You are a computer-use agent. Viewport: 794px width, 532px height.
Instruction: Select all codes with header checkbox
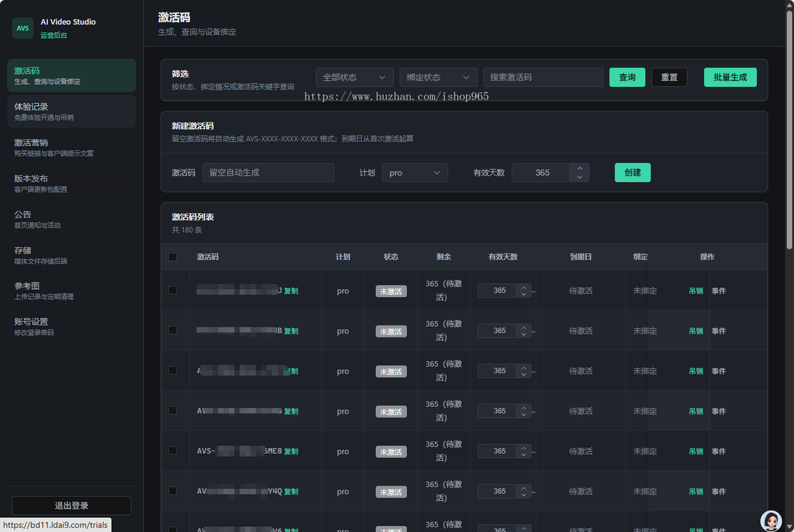(x=173, y=257)
